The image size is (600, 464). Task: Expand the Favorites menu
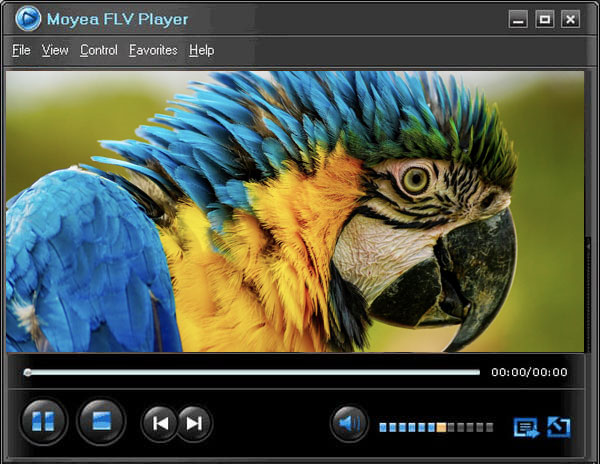(x=153, y=50)
